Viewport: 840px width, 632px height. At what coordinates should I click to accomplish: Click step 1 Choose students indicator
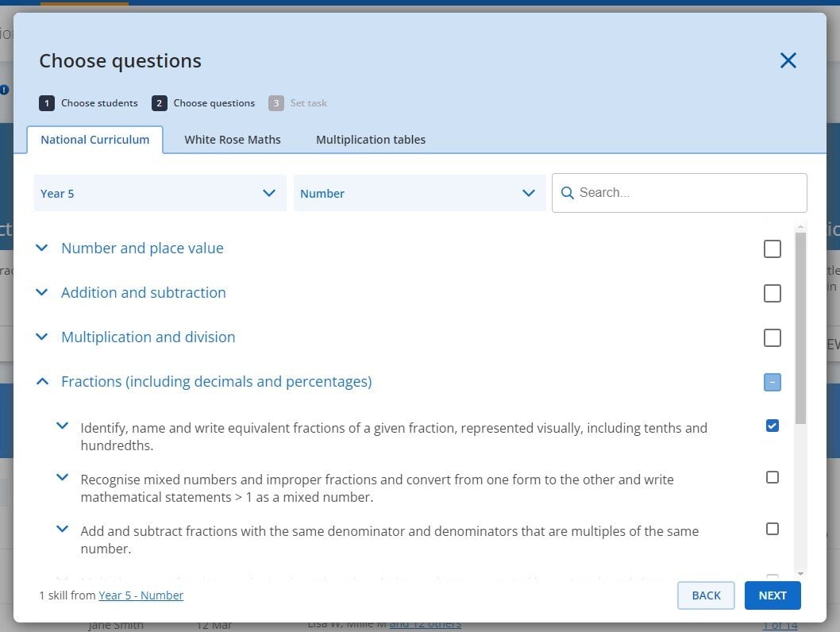89,103
